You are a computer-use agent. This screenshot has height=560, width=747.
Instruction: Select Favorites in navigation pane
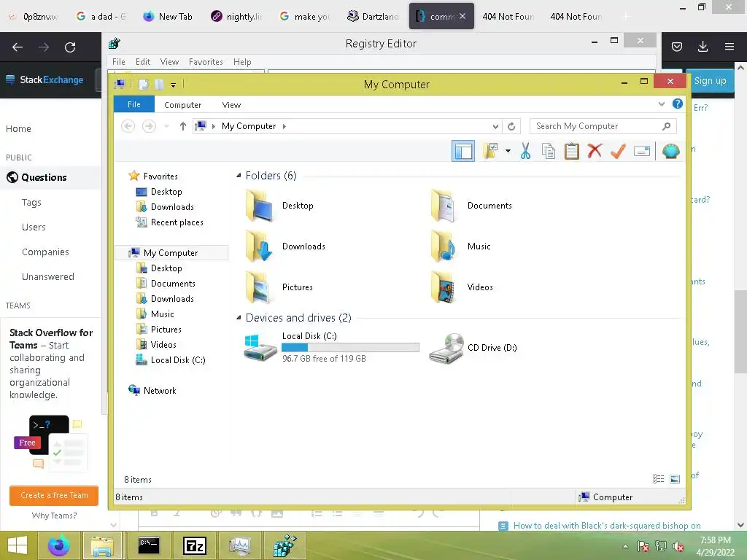click(153, 176)
